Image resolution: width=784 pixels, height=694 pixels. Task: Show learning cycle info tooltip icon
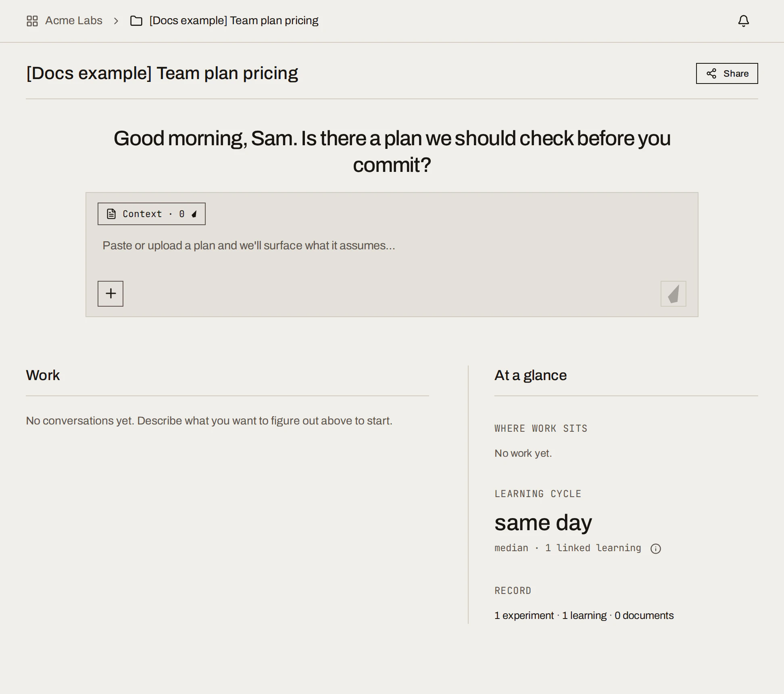[x=656, y=548]
